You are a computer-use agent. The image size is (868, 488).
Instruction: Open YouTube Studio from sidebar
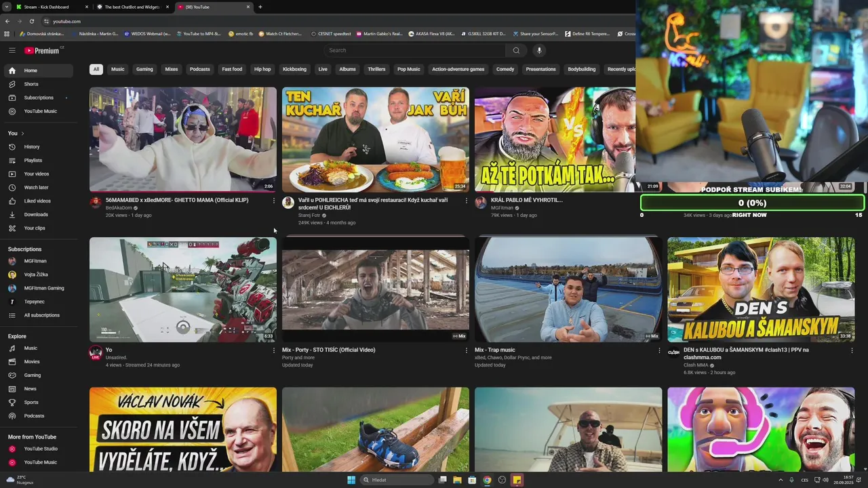[x=40, y=449]
